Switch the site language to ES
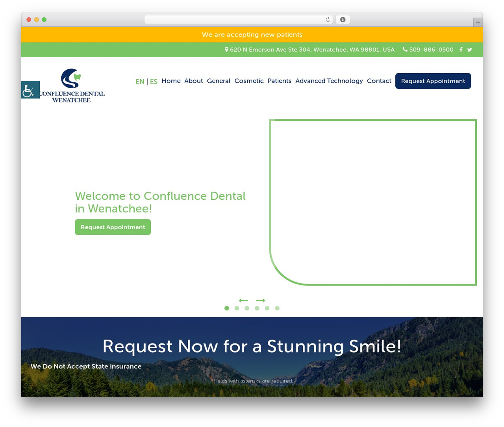Viewport: 504px width, 427px height. point(154,82)
